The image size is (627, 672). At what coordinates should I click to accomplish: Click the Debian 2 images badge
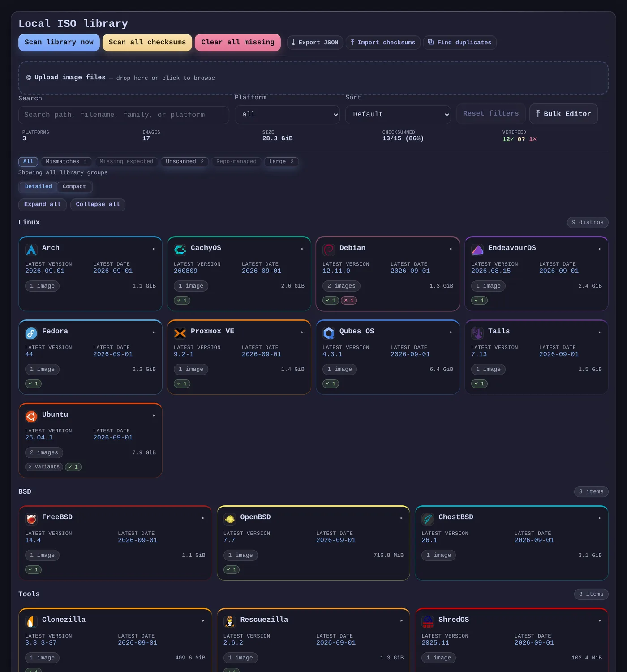coord(341,286)
